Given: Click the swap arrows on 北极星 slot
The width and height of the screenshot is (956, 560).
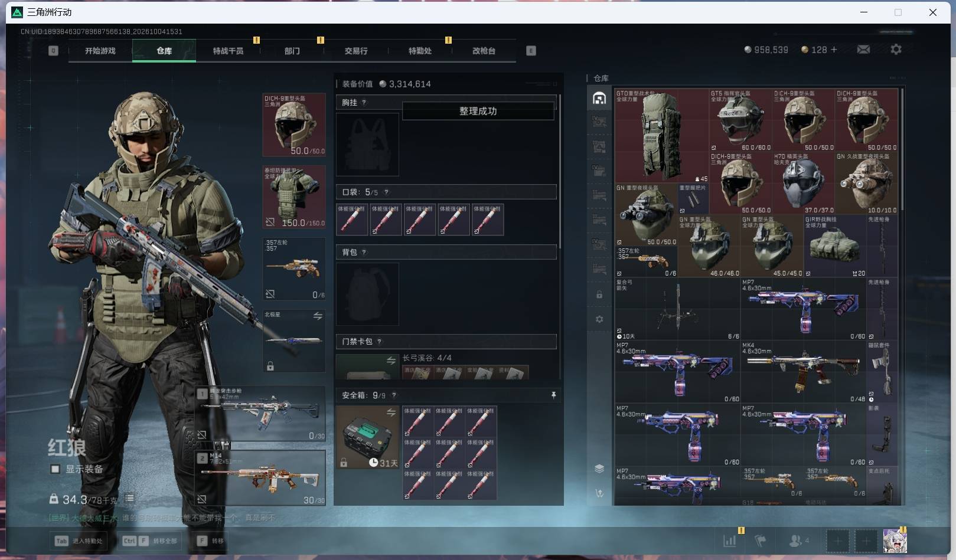Looking at the screenshot, I should tap(318, 316).
